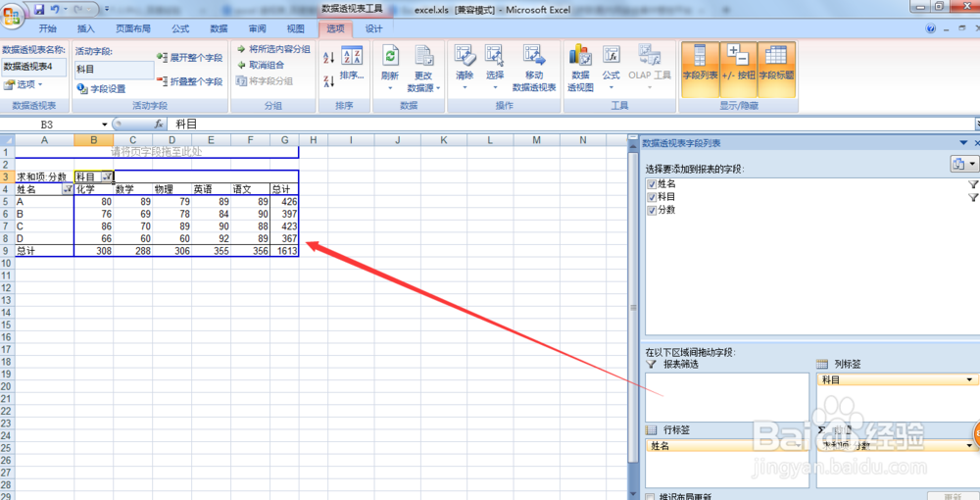The image size is (980, 500).
Task: Ungroup with 取消组合 button
Action: coord(261,65)
